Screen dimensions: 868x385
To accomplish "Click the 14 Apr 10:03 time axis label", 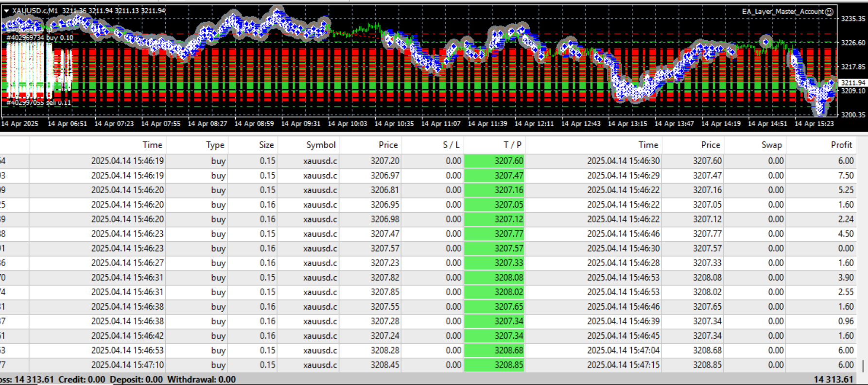I will [347, 124].
